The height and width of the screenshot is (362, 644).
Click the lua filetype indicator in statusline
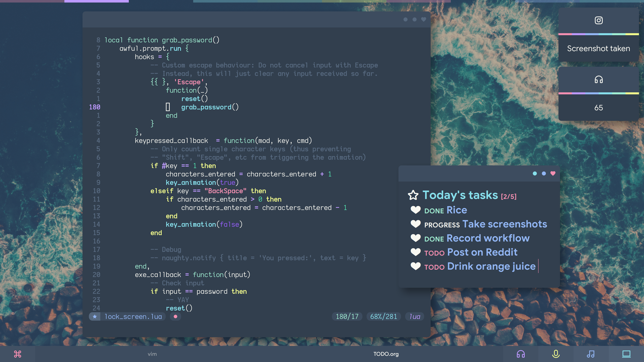tap(415, 317)
